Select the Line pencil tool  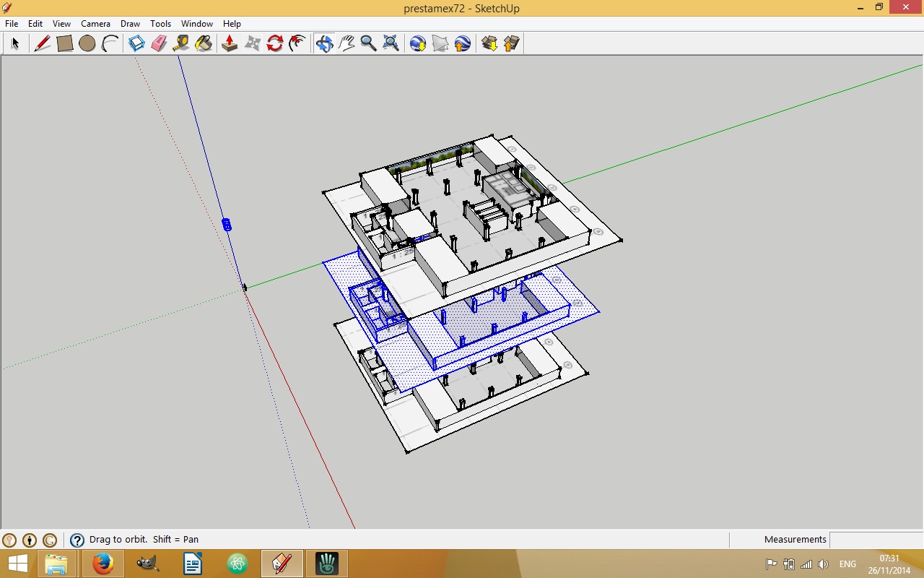(42, 43)
